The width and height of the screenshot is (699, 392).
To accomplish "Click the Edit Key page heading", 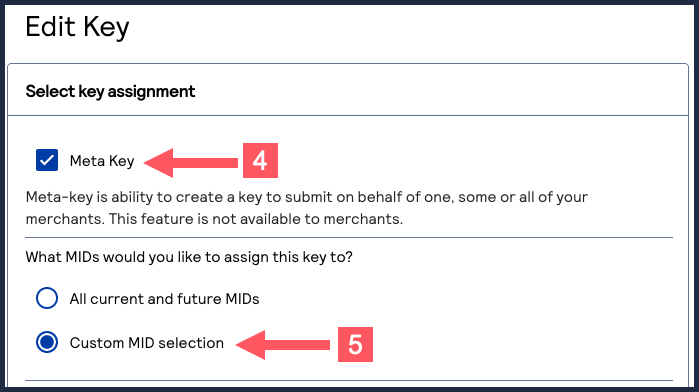I will pos(77,27).
